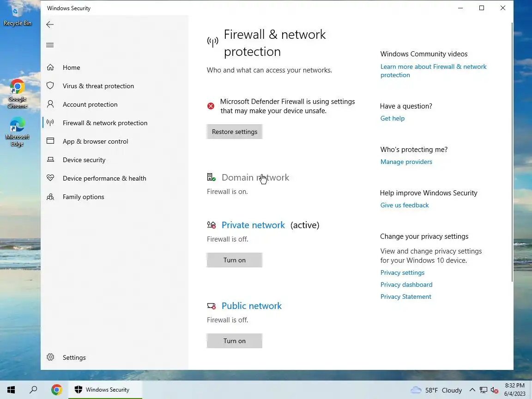
Task: Click the taskbar clock and date
Action: coord(514,389)
